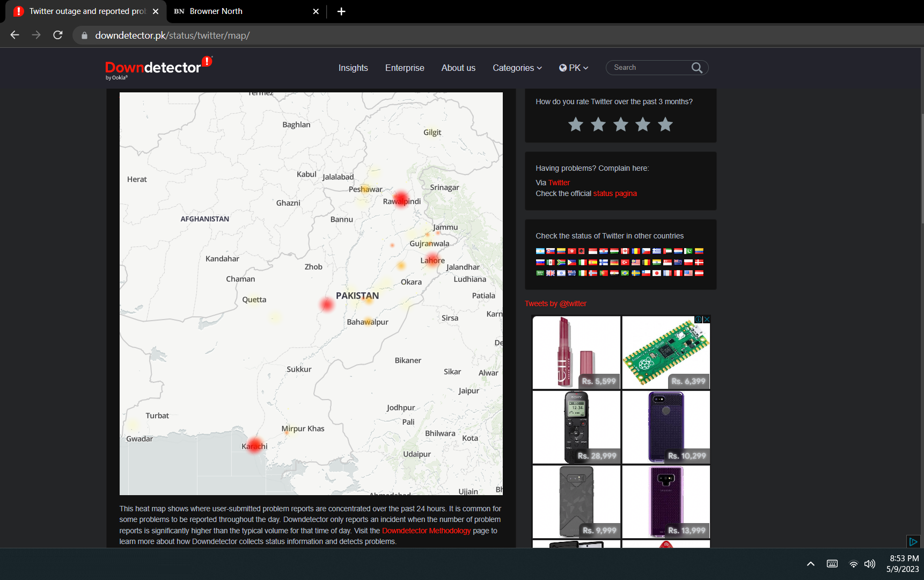Screen dimensions: 924x580
Task: Open the Downdetector Methodology link
Action: click(x=426, y=531)
